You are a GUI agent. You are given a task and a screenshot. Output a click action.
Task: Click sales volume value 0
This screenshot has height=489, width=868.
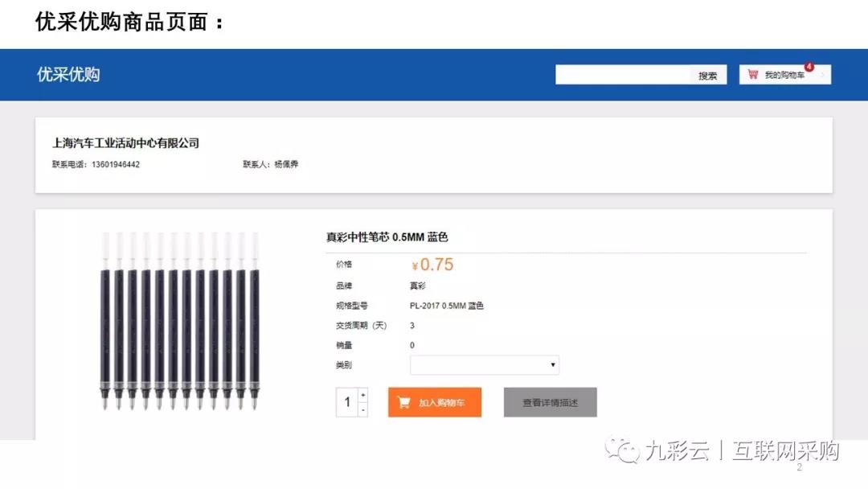[x=411, y=346]
